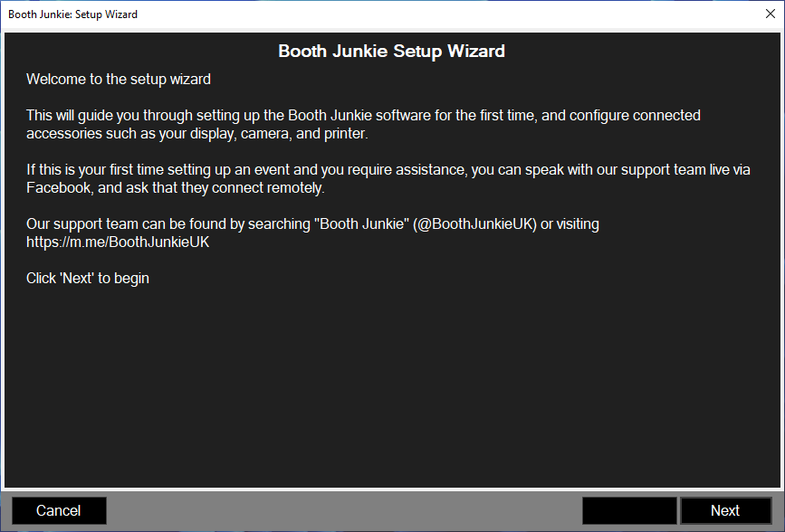Click the welcome message text
This screenshot has height=532, width=785.
click(118, 79)
